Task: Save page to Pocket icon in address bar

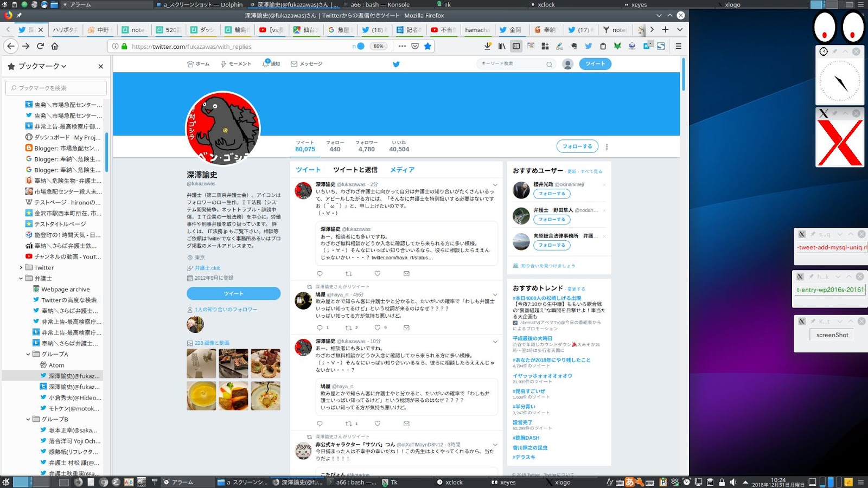Action: [415, 46]
